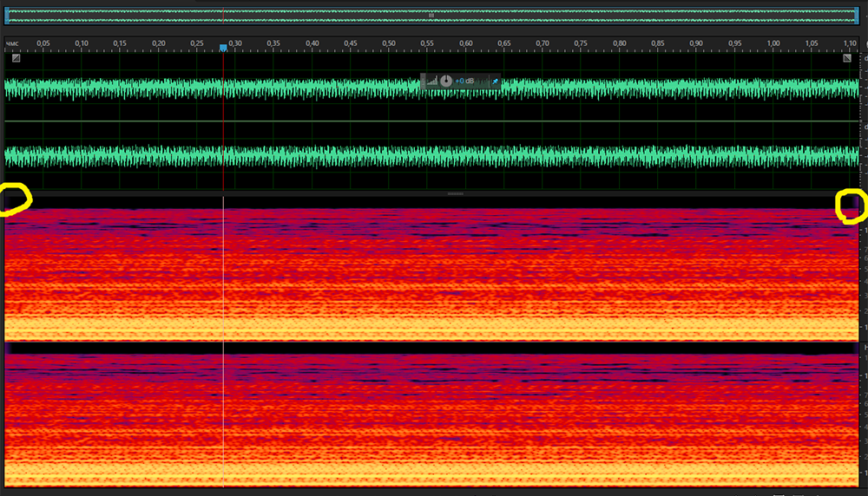868x496 pixels.
Task: Click right edge handle of overview navigator
Action: click(x=857, y=16)
